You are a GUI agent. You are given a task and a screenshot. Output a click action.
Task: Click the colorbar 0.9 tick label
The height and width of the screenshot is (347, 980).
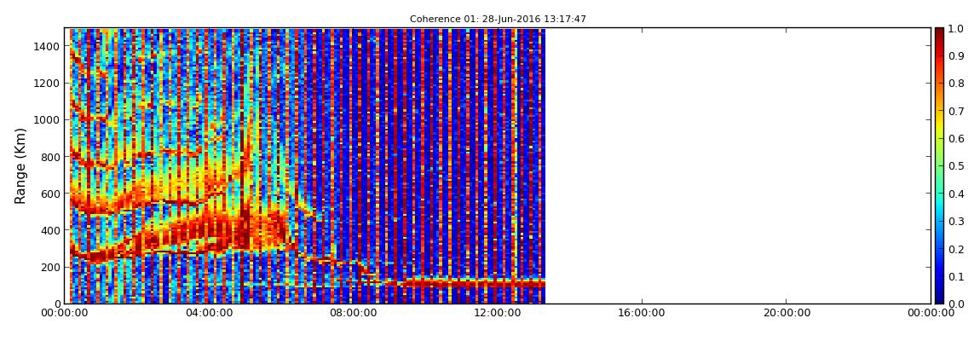coord(956,56)
